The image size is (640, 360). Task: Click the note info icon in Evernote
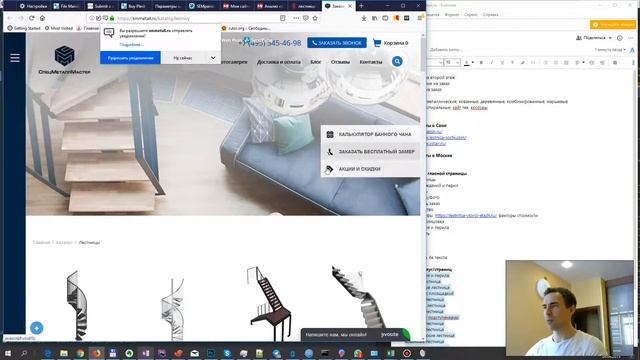click(x=620, y=38)
